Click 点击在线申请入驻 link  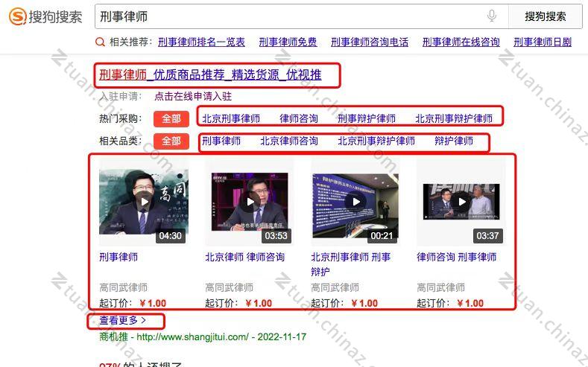click(193, 96)
